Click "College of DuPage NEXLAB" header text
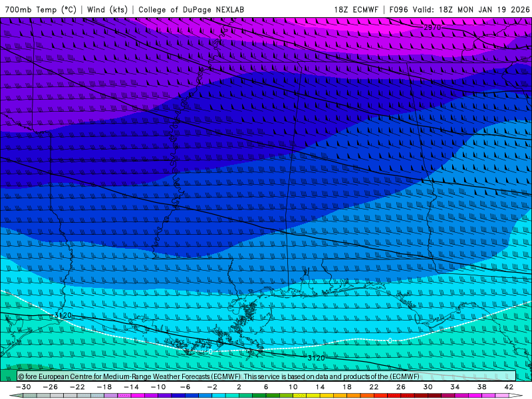Screen dimensions: 532x399 192,9
